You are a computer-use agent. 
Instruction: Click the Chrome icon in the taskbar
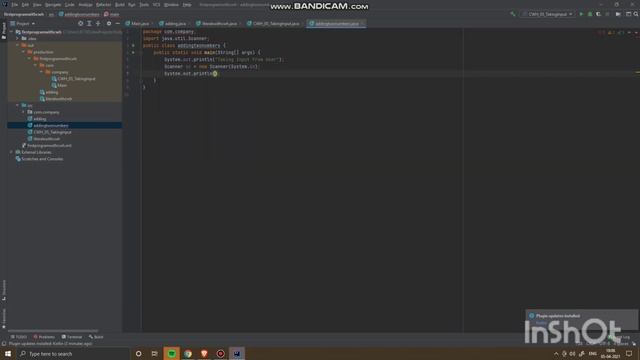click(x=188, y=353)
